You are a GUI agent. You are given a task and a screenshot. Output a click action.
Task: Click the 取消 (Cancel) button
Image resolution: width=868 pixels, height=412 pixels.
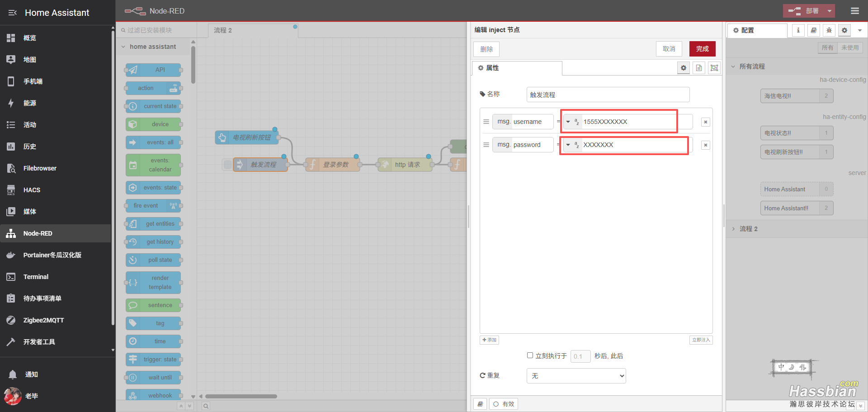coord(669,49)
